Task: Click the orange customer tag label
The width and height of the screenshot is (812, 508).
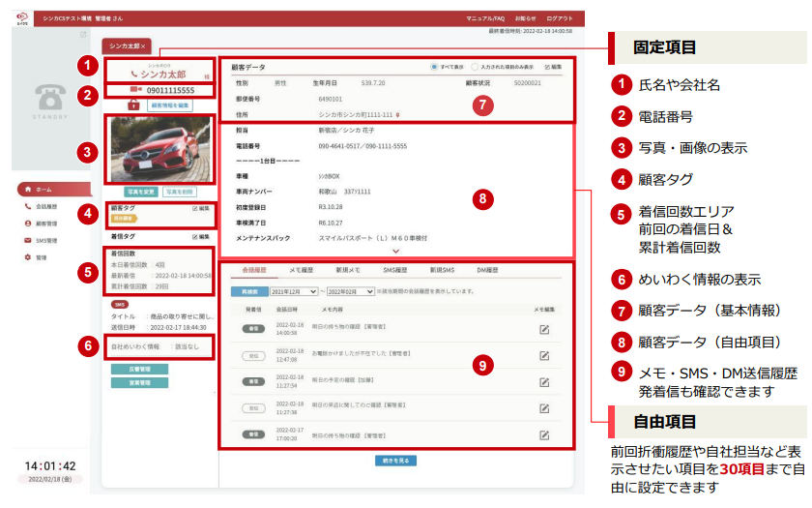Action: 123,220
